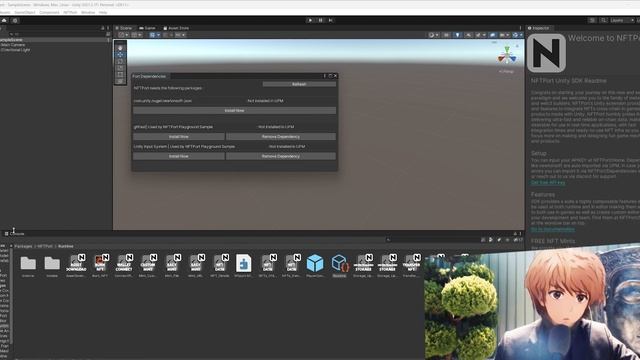This screenshot has height=360, width=640.
Task: Open the undo history icon in top bar
Action: point(592,20)
